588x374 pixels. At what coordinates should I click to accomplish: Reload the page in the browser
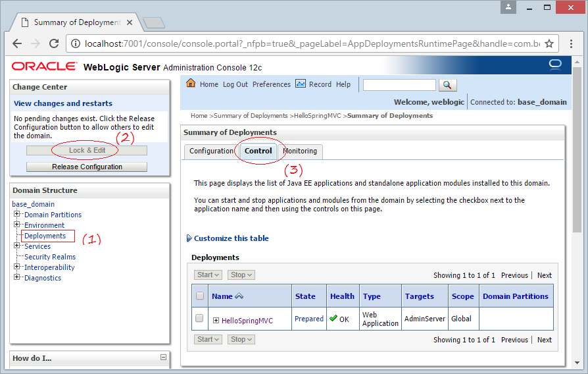[54, 43]
